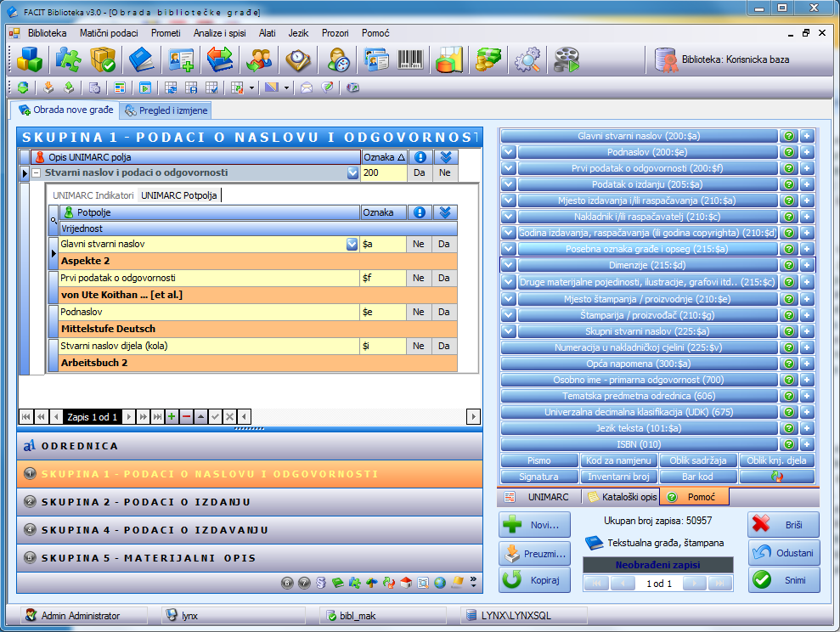The image size is (840, 632).
Task: Open the barcode toolbar icon
Action: pyautogui.click(x=410, y=59)
